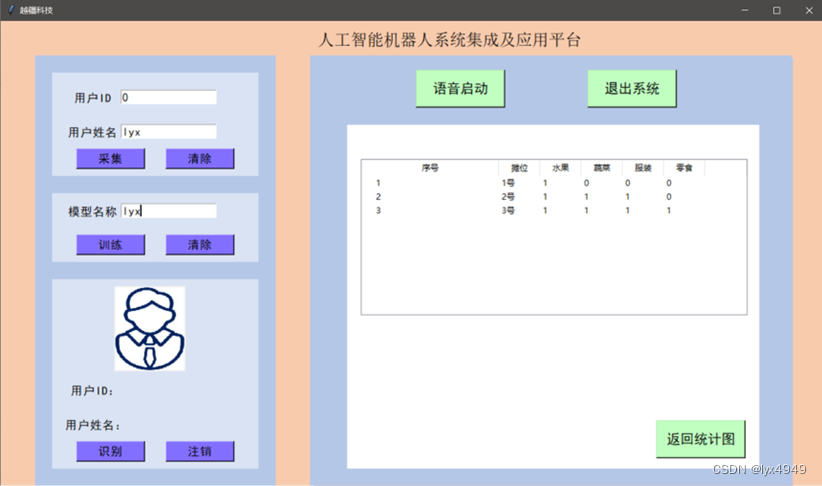822x486 pixels.
Task: Focus the 用户姓名 text field
Action: [x=168, y=132]
